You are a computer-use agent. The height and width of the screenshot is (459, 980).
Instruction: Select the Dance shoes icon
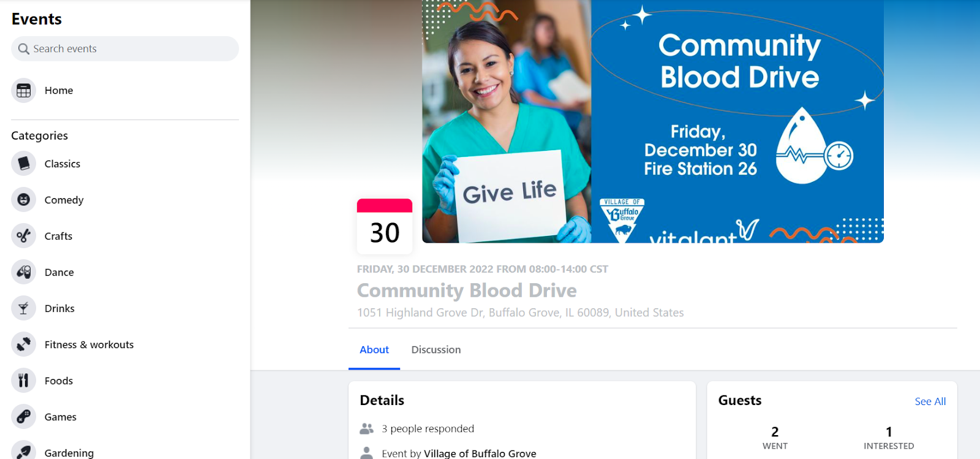tap(23, 272)
